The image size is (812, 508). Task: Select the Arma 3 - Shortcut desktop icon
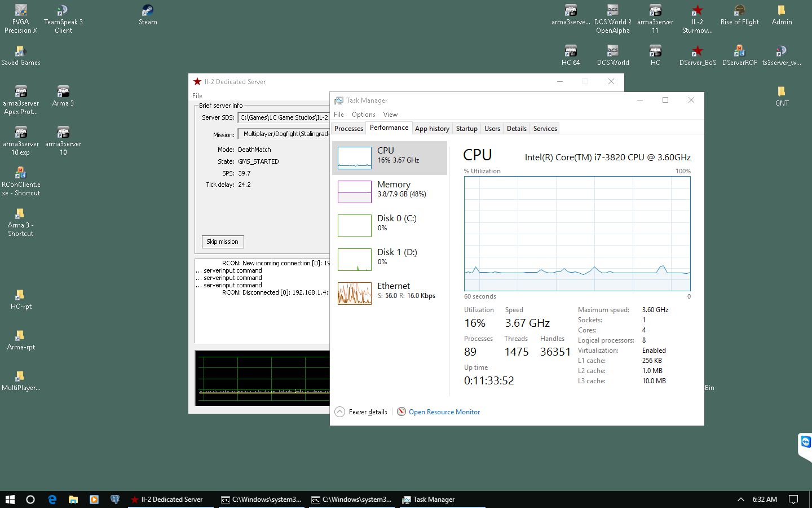(x=21, y=222)
